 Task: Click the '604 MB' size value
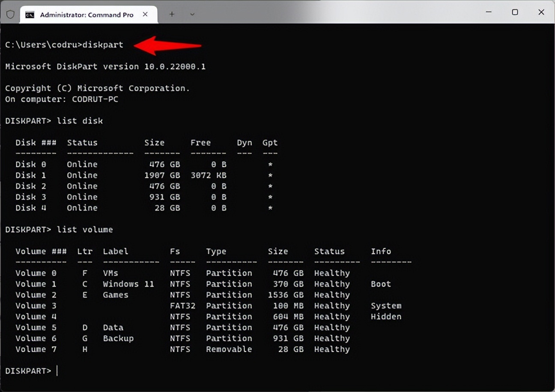click(x=288, y=317)
